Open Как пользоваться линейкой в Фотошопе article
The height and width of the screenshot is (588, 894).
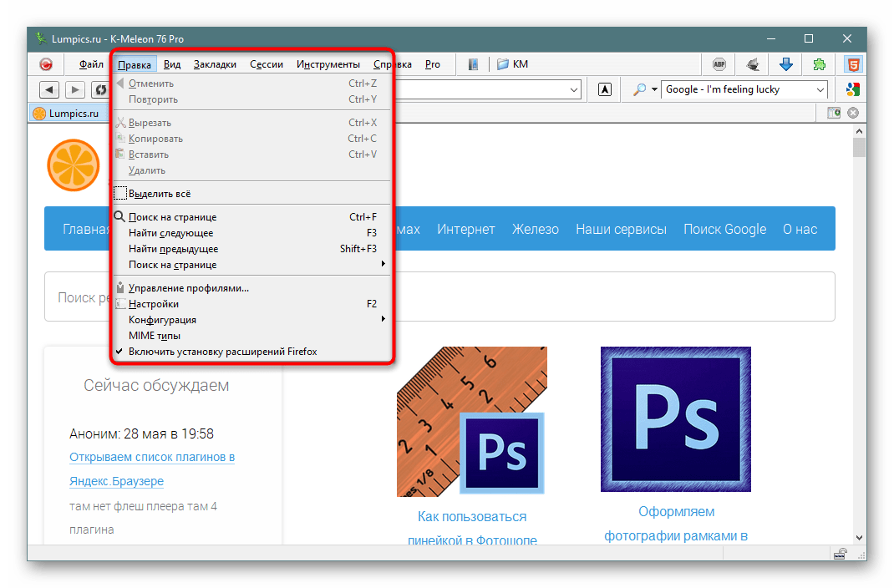472,528
